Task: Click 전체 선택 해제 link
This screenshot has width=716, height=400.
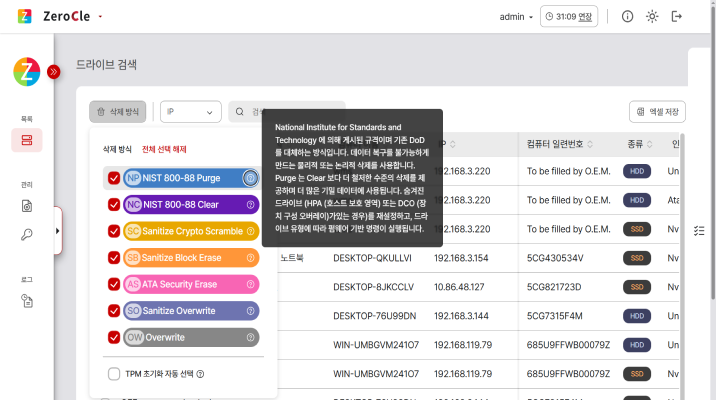Action: coord(164,149)
